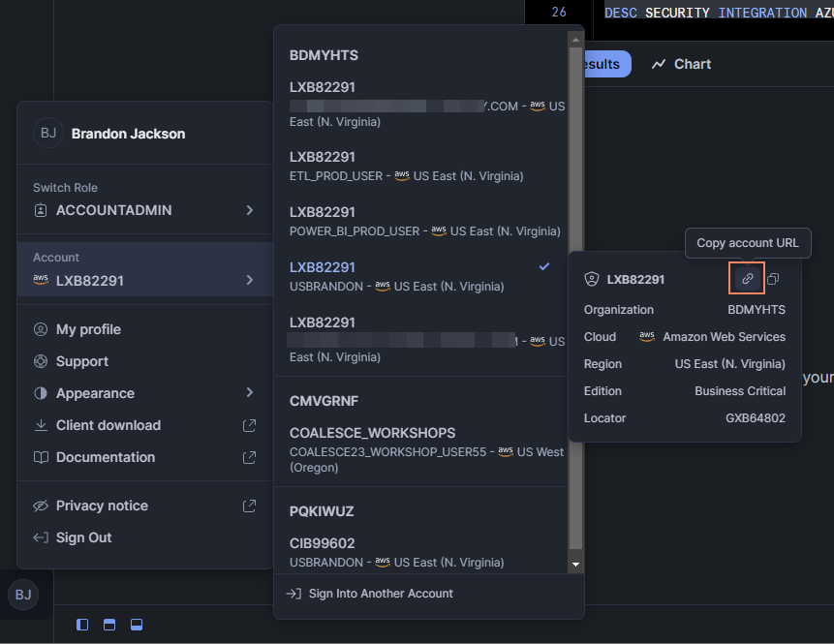The image size is (834, 644).
Task: Click Sign Out
Action: [83, 537]
